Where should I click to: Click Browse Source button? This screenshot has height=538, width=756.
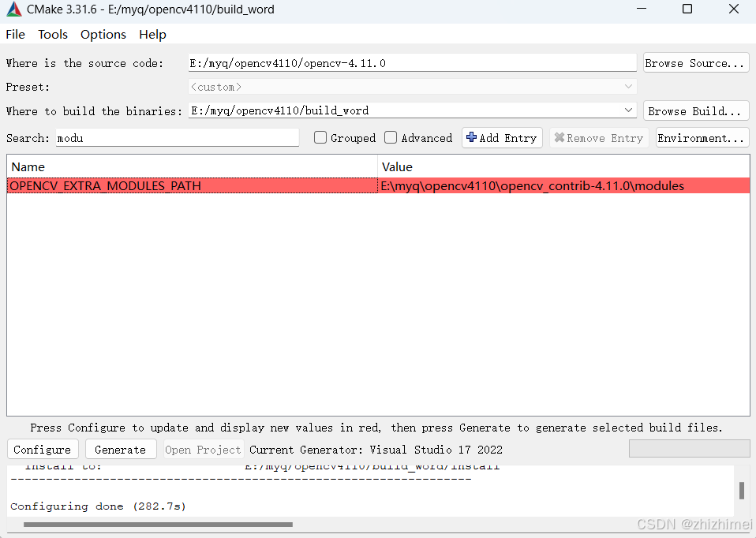pos(696,63)
